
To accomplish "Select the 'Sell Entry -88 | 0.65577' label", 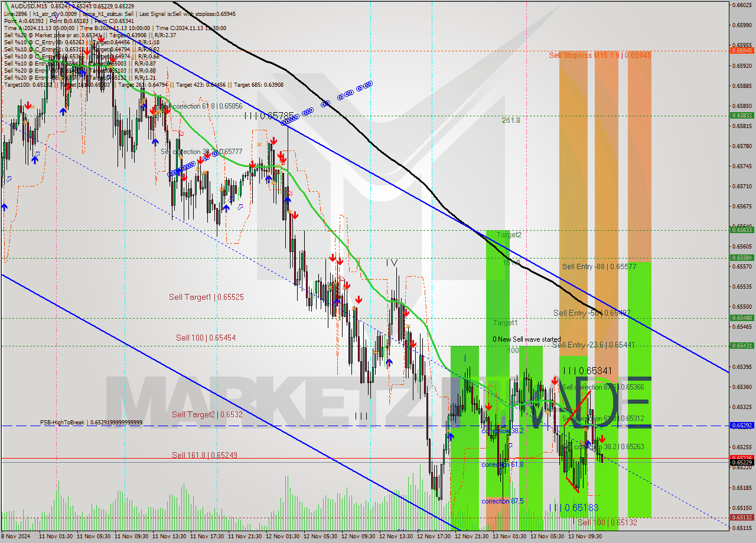I will pyautogui.click(x=599, y=267).
